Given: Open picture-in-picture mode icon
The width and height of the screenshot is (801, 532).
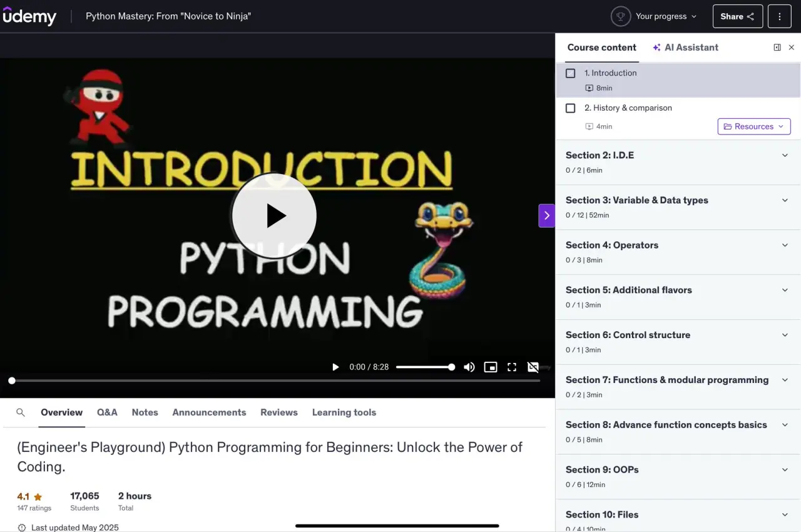Looking at the screenshot, I should [x=491, y=367].
